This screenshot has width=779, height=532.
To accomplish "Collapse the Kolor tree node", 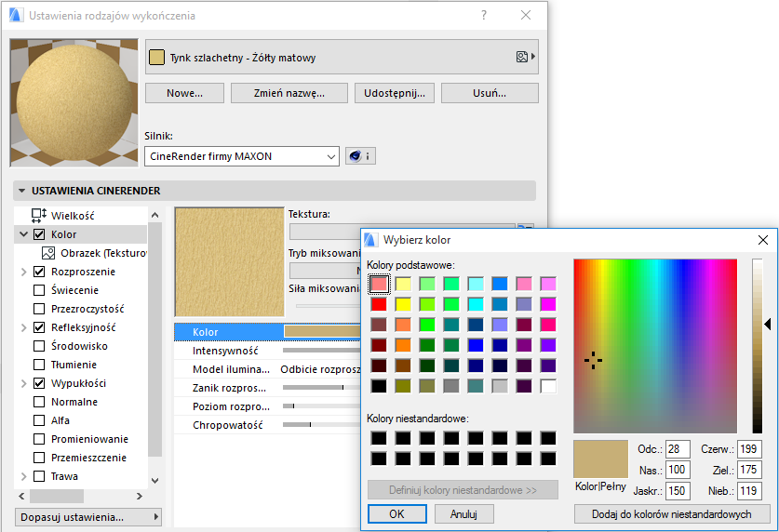I will pos(23,234).
